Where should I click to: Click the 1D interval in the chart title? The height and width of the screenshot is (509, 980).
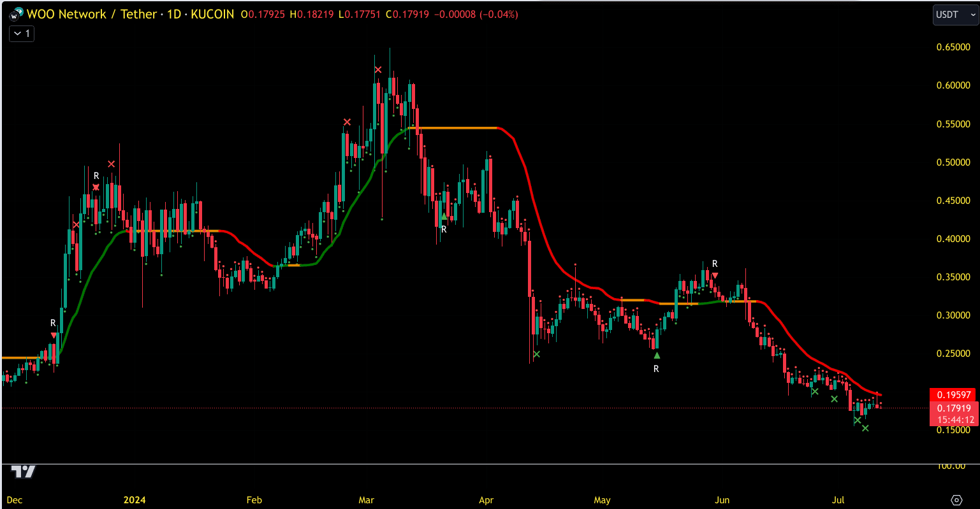(174, 14)
